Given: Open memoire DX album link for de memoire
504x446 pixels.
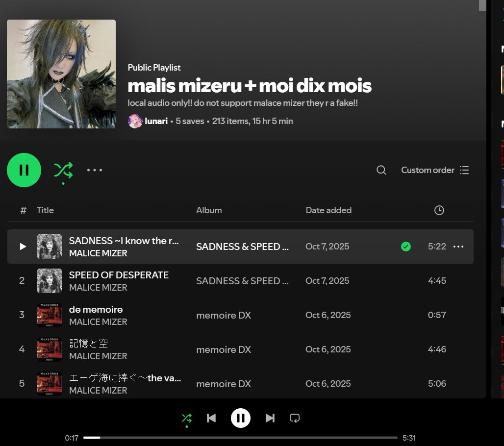Looking at the screenshot, I should (224, 315).
